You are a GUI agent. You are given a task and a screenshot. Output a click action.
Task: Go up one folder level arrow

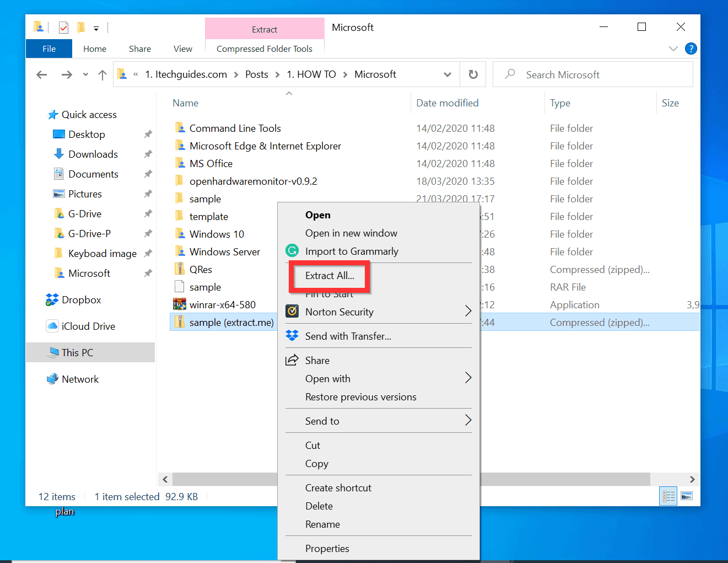(102, 75)
